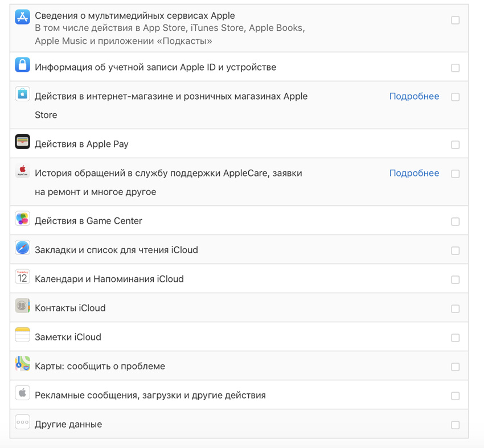Click the Calendar icon showing 12
The width and height of the screenshot is (484, 448).
click(23, 277)
